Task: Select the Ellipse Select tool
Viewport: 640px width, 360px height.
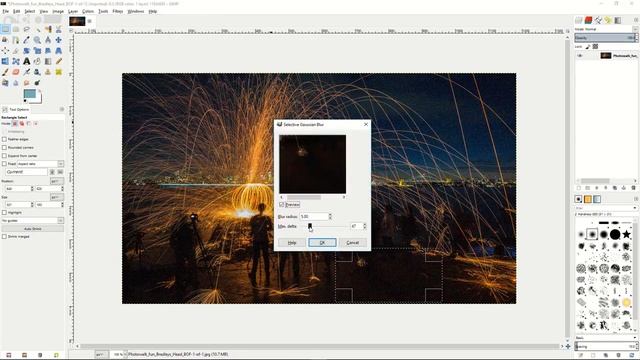Action: pyautogui.click(x=16, y=29)
